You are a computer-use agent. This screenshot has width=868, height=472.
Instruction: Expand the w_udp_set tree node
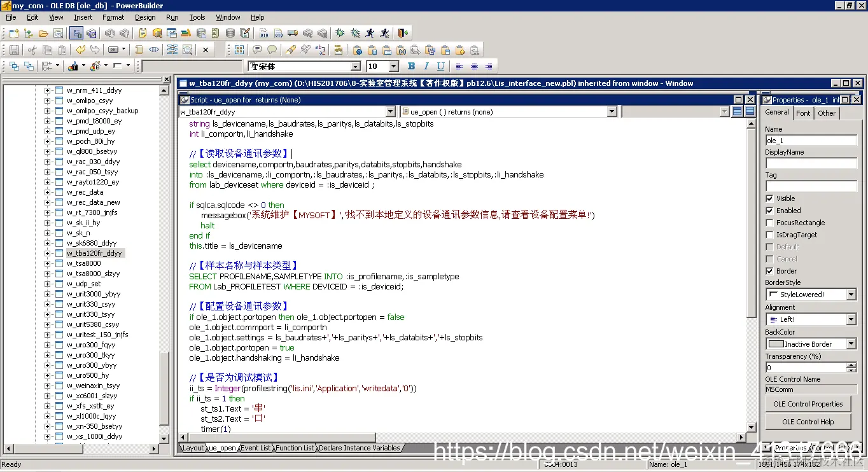[47, 284]
